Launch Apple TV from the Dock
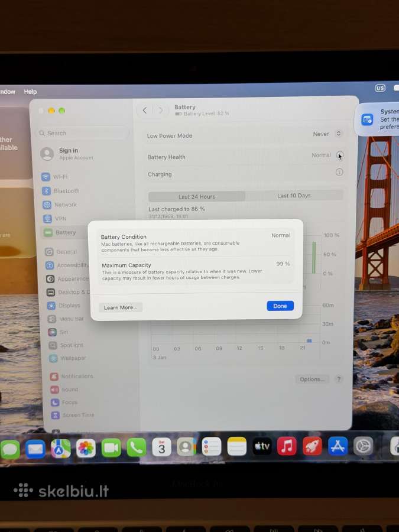This screenshot has height=532, width=399. point(262,446)
